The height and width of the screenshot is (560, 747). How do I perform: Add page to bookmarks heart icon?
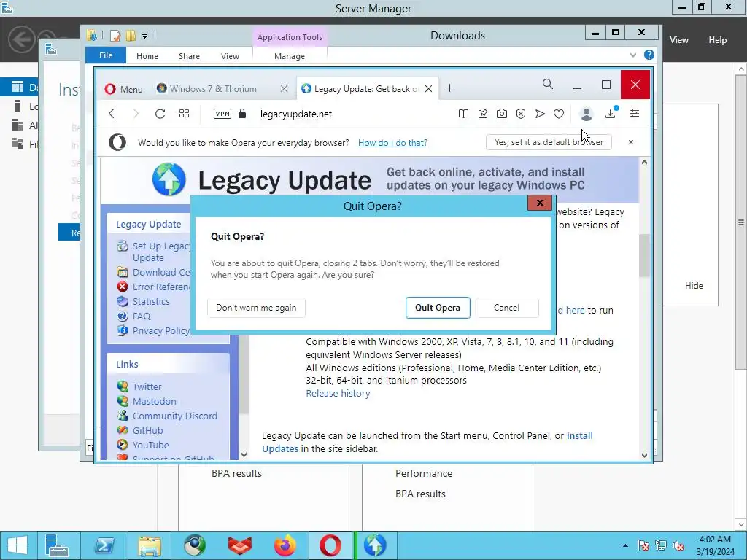pyautogui.click(x=559, y=114)
